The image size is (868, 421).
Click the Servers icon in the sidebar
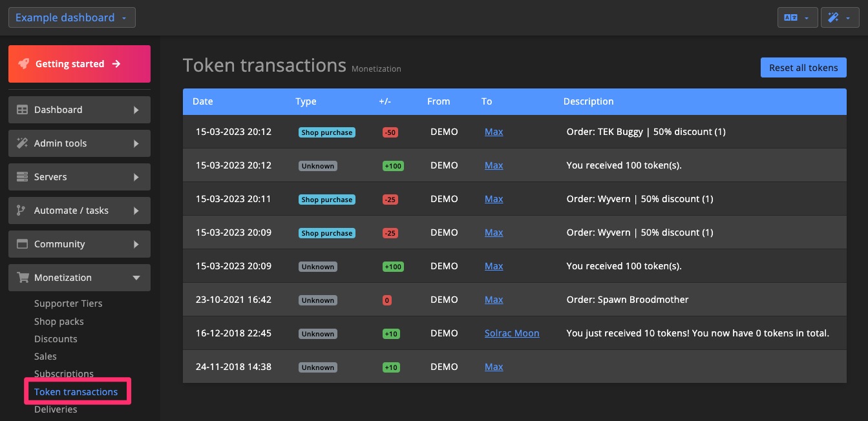pos(23,176)
